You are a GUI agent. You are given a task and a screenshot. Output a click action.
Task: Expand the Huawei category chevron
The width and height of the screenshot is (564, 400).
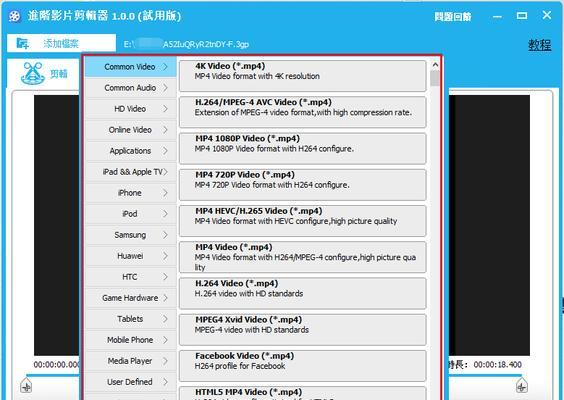point(165,256)
